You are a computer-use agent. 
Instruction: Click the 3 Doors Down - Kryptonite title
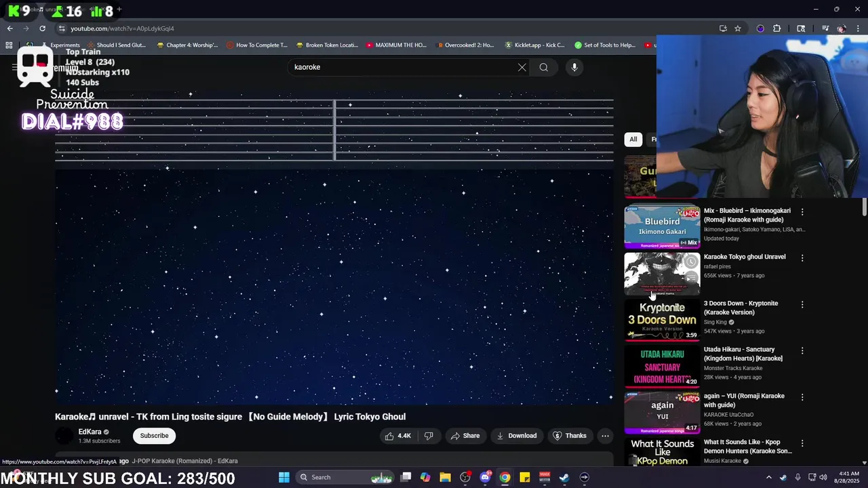pos(741,308)
